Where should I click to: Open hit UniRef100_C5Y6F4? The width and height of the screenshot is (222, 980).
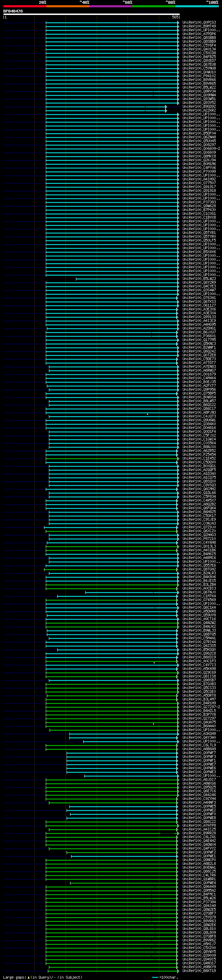coord(199,45)
